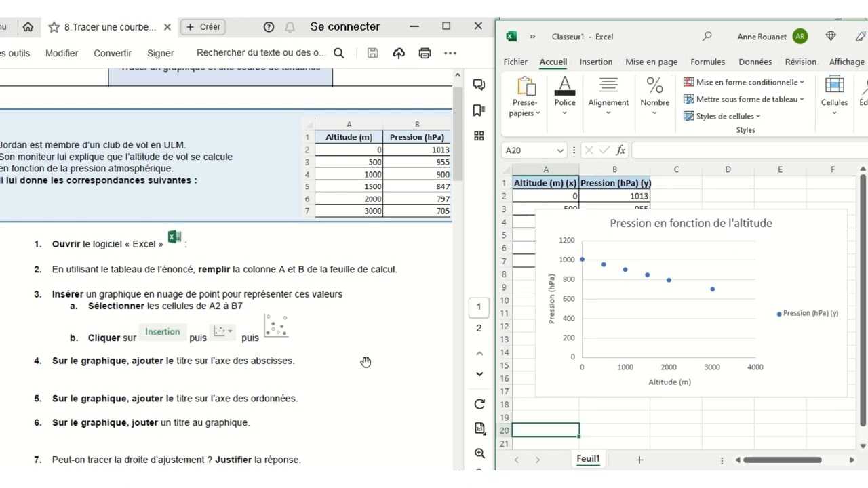Click the diamond premium icon in Excel

click(831, 36)
